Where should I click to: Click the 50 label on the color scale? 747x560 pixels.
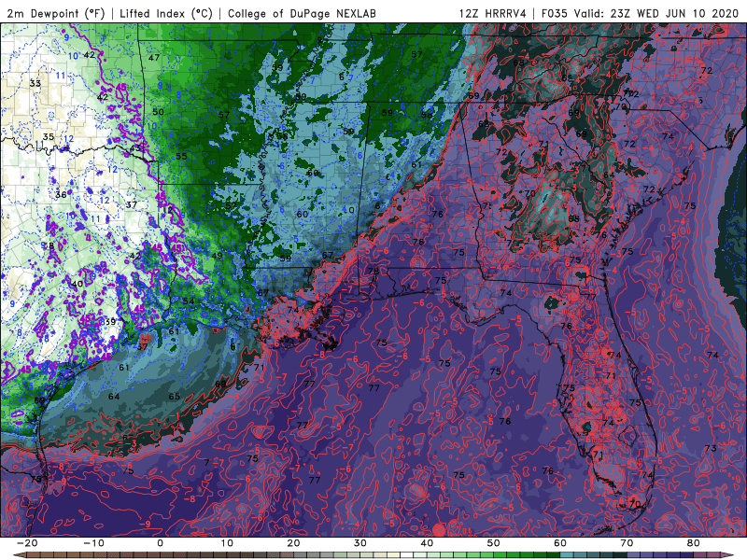tap(494, 543)
